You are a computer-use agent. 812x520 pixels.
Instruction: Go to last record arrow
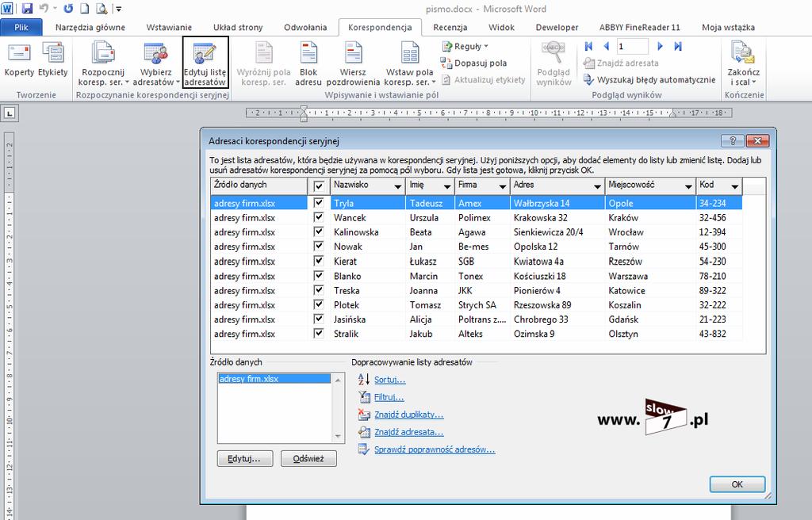point(678,46)
